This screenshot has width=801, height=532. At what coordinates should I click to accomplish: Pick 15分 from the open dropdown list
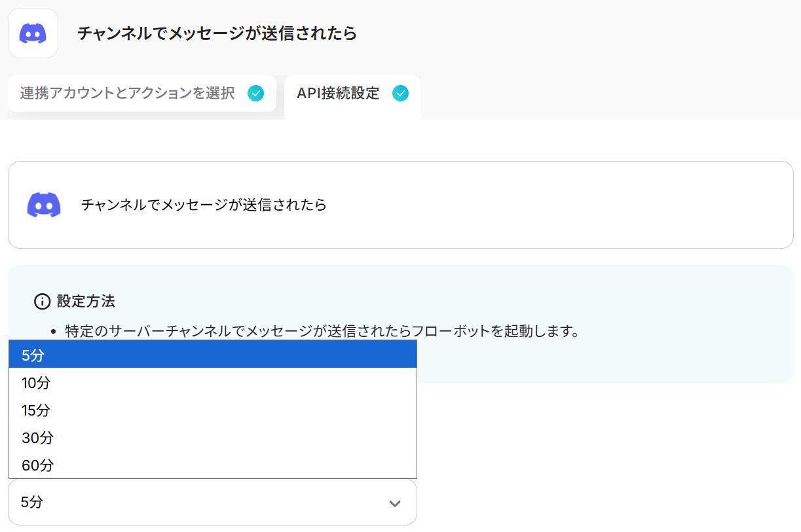click(x=213, y=410)
